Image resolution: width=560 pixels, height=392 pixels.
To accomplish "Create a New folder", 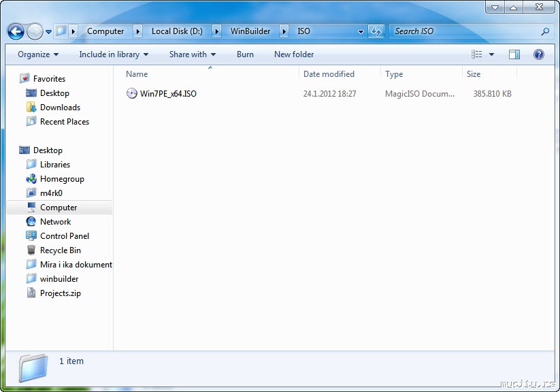I will 294,54.
